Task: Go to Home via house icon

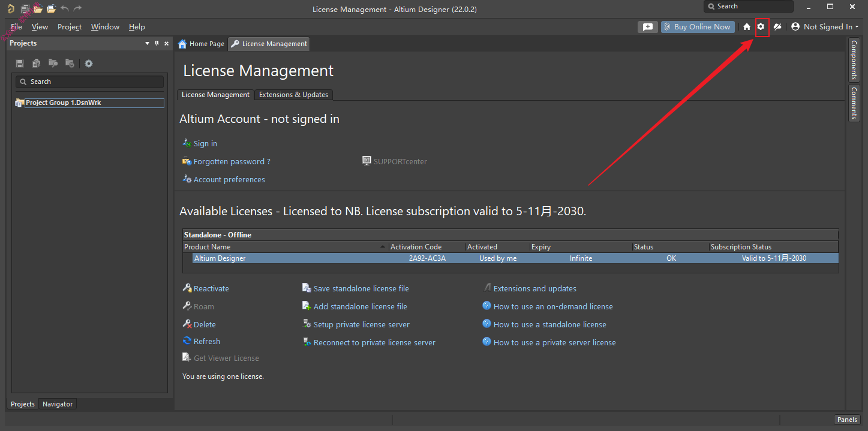Action: pyautogui.click(x=747, y=27)
